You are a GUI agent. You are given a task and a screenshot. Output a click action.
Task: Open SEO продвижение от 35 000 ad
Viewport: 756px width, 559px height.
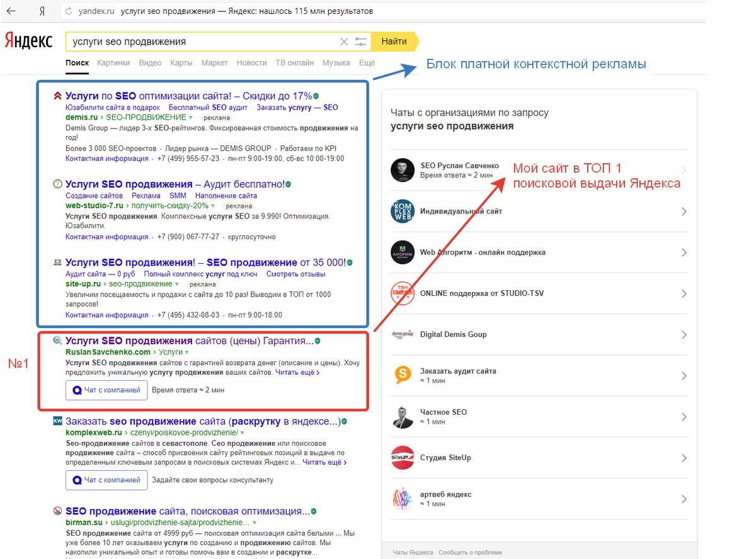pos(205,263)
